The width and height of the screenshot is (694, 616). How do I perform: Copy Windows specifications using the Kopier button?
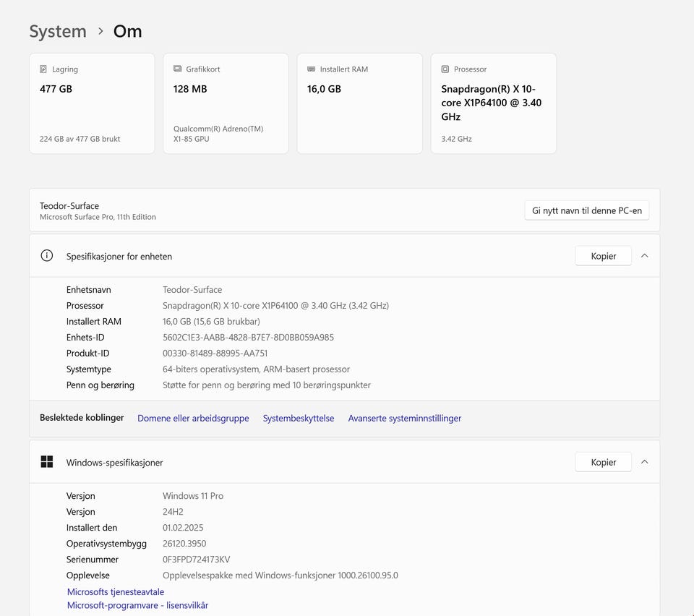[603, 462]
